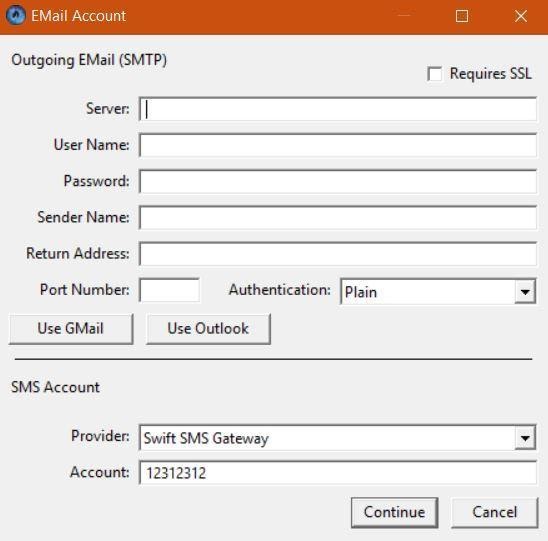Screen dimensions: 548x541
Task: Focus the Server input field
Action: coord(338,109)
